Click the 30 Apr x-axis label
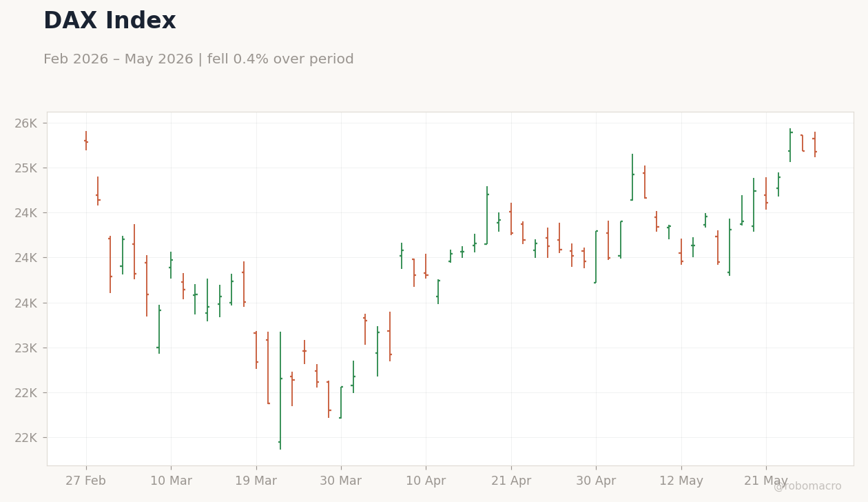This screenshot has width=868, height=502. coord(596,481)
